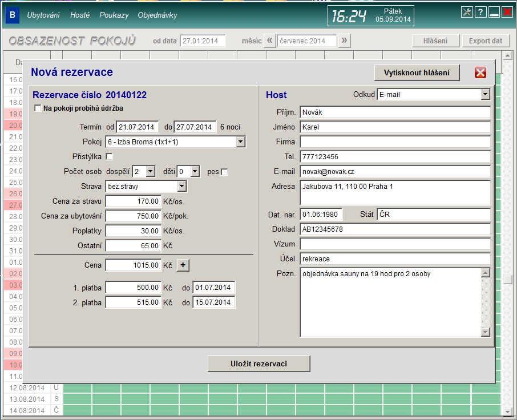Expand the Pokoj room dropdown
Image resolution: width=517 pixels, height=420 pixels.
pos(240,142)
